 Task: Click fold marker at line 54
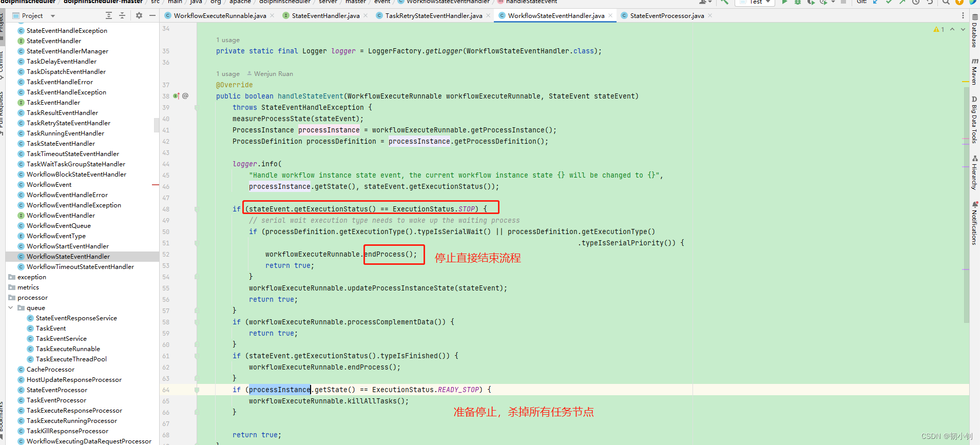(197, 277)
